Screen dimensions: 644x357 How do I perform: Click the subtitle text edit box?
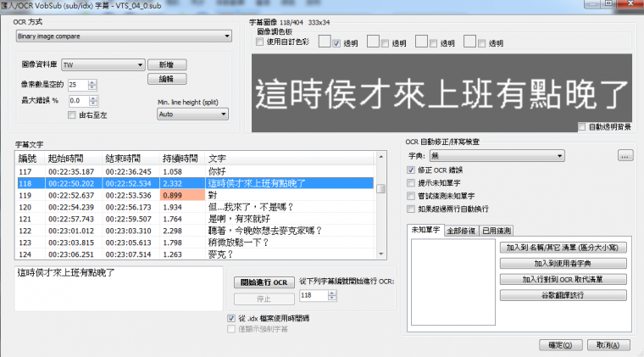(119, 288)
